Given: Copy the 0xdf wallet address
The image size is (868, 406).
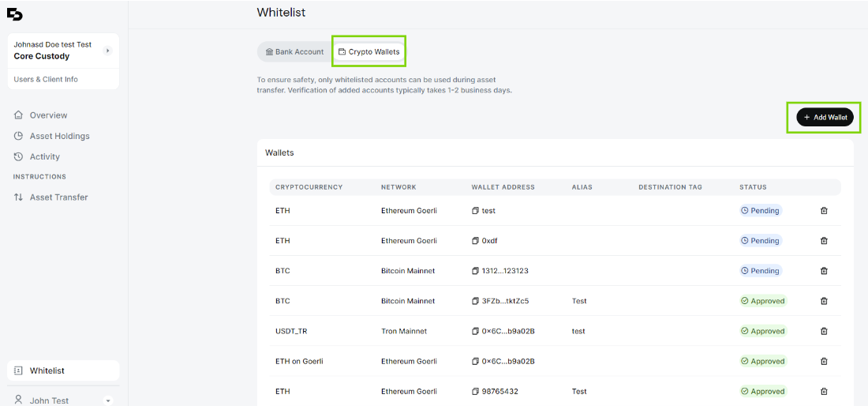Looking at the screenshot, I should point(475,241).
